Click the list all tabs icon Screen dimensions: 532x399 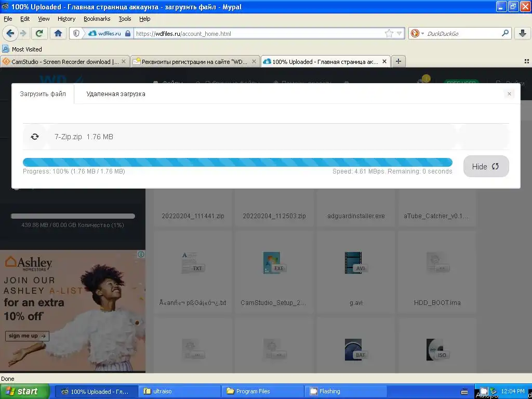click(x=527, y=61)
